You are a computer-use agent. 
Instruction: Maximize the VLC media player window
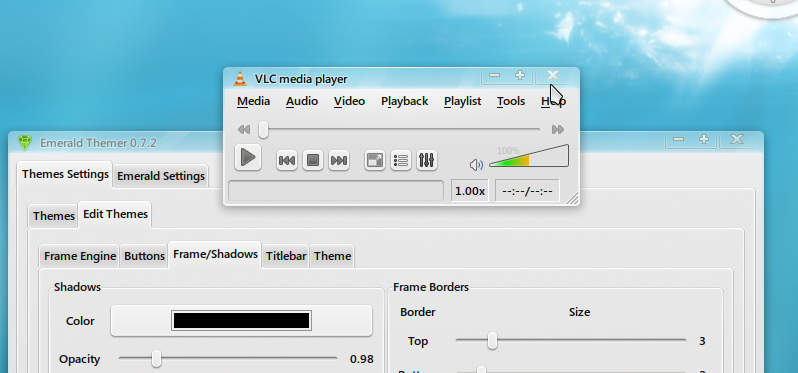pos(520,75)
